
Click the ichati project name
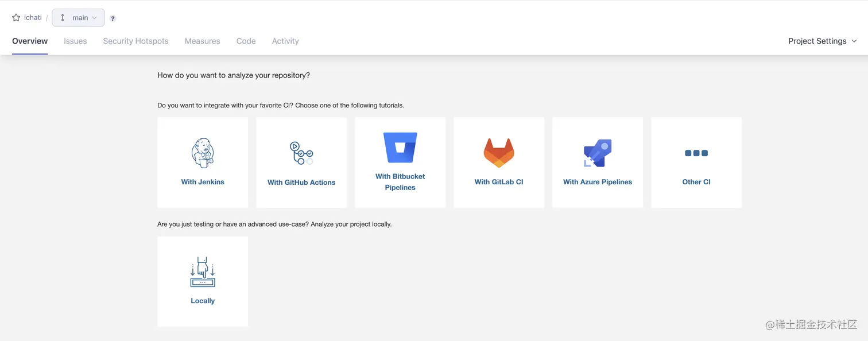33,18
